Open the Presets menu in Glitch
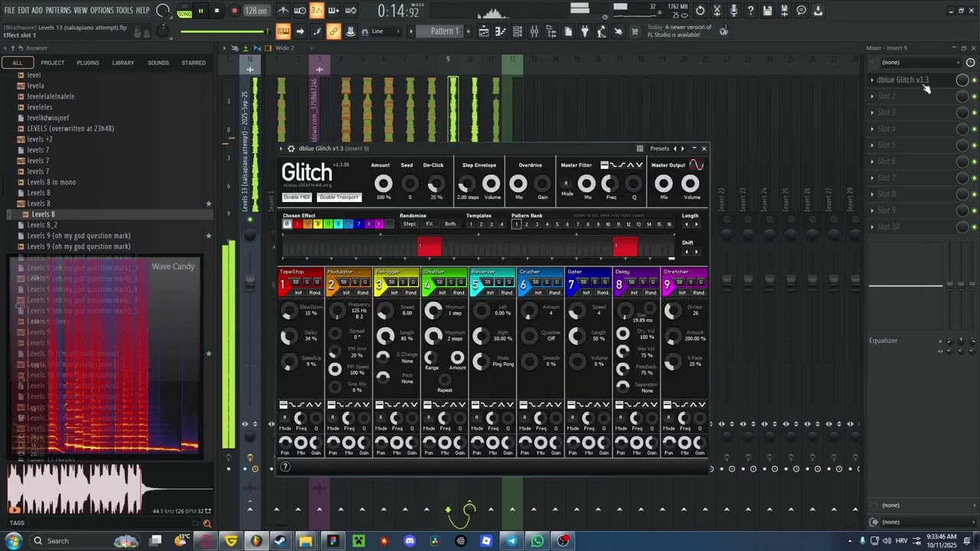Image resolution: width=980 pixels, height=551 pixels. [659, 148]
